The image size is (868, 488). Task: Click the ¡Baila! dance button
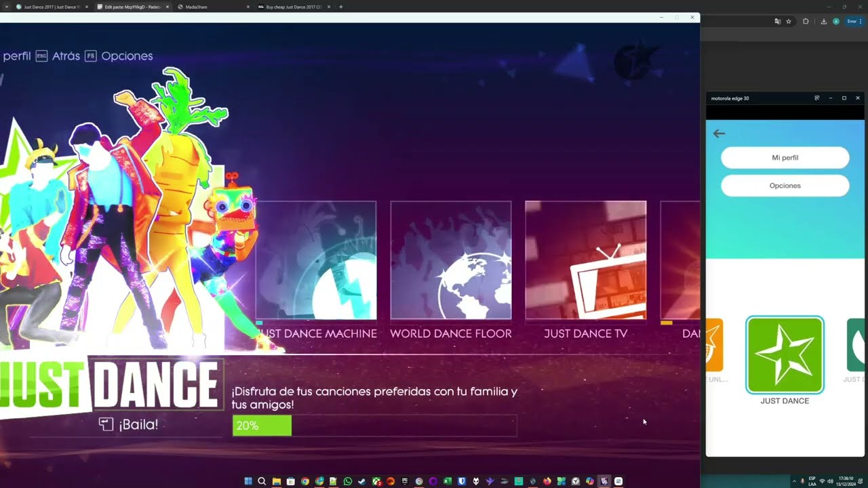(x=129, y=424)
